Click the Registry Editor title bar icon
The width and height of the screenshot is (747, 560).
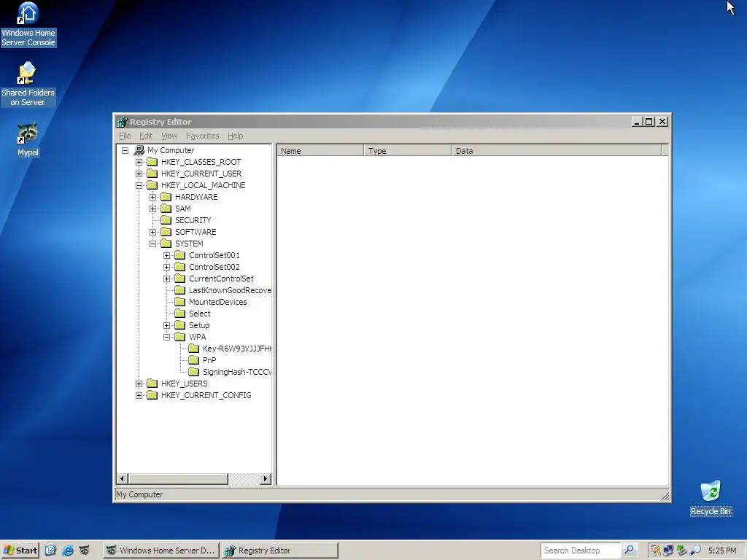(x=122, y=122)
